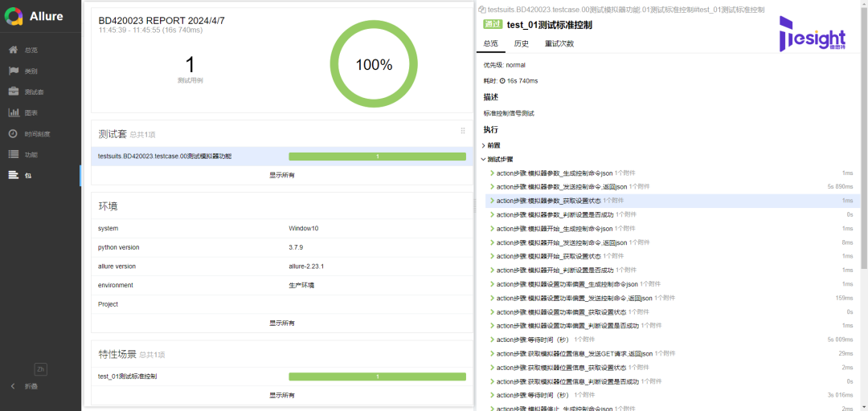This screenshot has width=868, height=411.
Task: Click the BD420023 REPORT 2024/4/7 title
Action: tap(162, 20)
